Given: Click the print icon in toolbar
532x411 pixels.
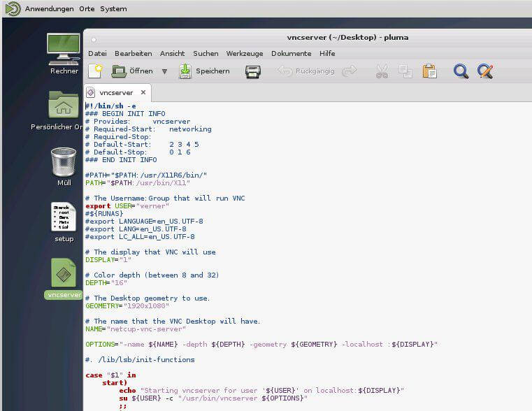Looking at the screenshot, I should click(252, 71).
